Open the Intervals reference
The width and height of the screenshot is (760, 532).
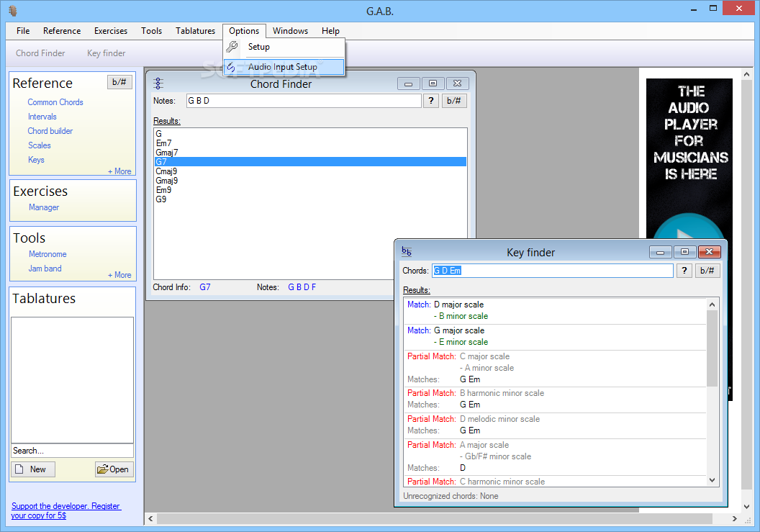click(x=42, y=117)
